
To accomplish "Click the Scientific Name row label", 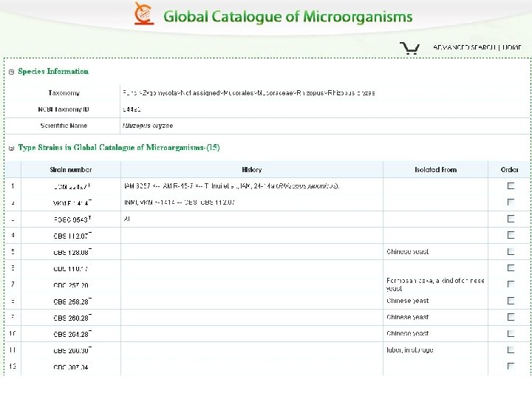I will (64, 126).
